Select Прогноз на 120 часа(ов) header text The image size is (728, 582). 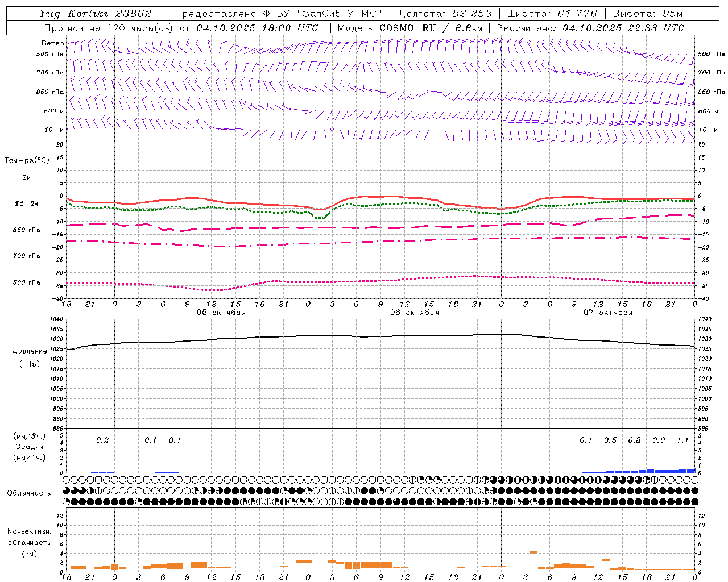109,28
